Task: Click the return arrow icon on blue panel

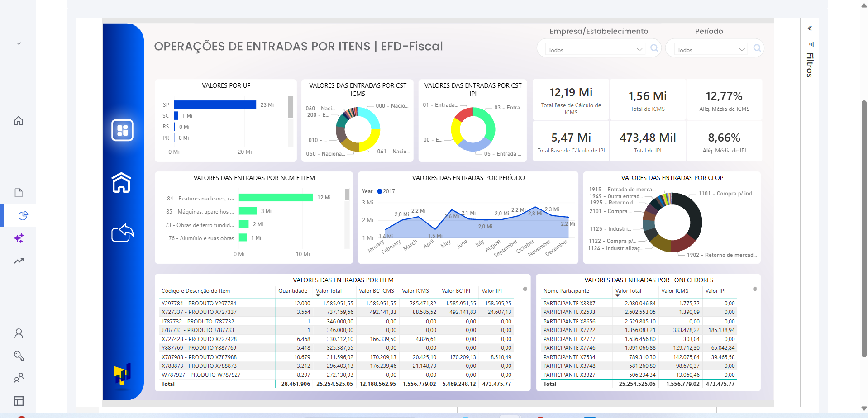Action: [122, 233]
